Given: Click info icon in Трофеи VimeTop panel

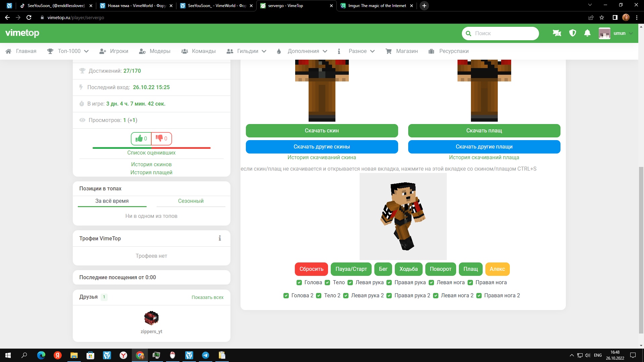Looking at the screenshot, I should tap(220, 238).
